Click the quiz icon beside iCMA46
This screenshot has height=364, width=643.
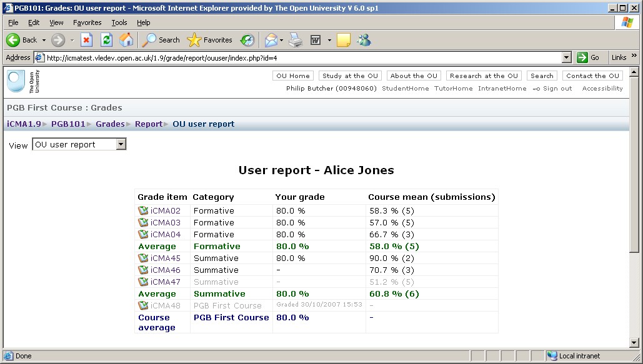[x=143, y=270]
